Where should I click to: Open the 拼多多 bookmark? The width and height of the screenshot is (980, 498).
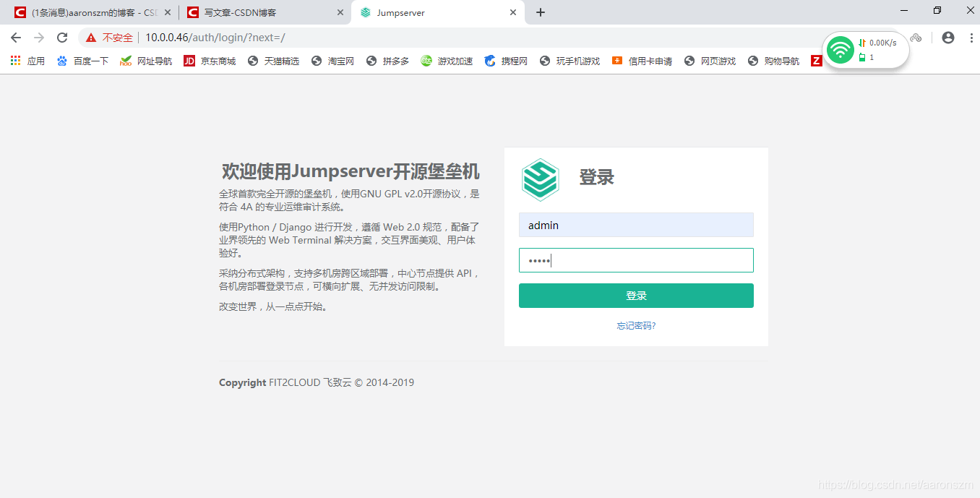click(387, 61)
